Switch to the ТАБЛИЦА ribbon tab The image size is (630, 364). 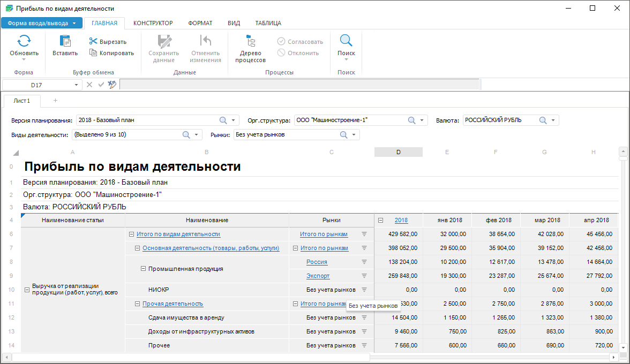pyautogui.click(x=268, y=23)
